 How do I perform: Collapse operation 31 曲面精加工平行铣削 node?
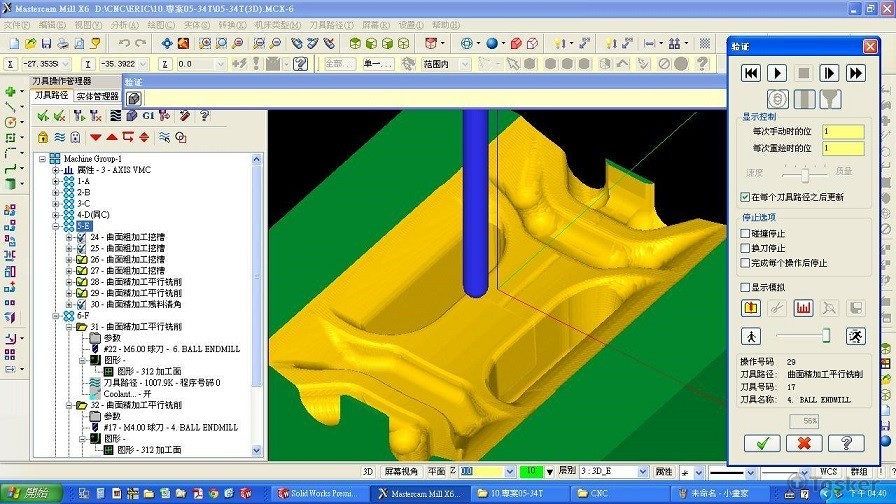pyautogui.click(x=69, y=327)
